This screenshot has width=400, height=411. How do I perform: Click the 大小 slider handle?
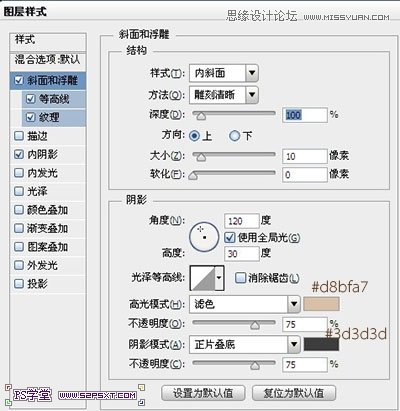point(201,157)
